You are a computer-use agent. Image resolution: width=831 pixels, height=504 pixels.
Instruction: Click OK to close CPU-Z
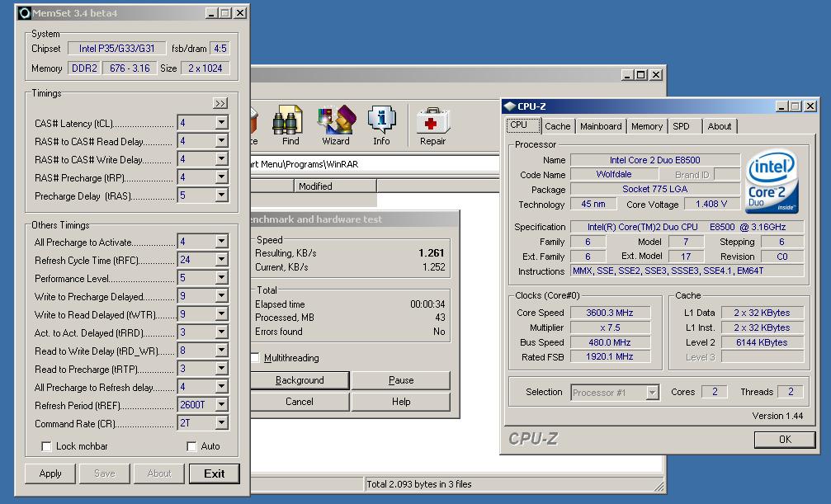tap(785, 440)
